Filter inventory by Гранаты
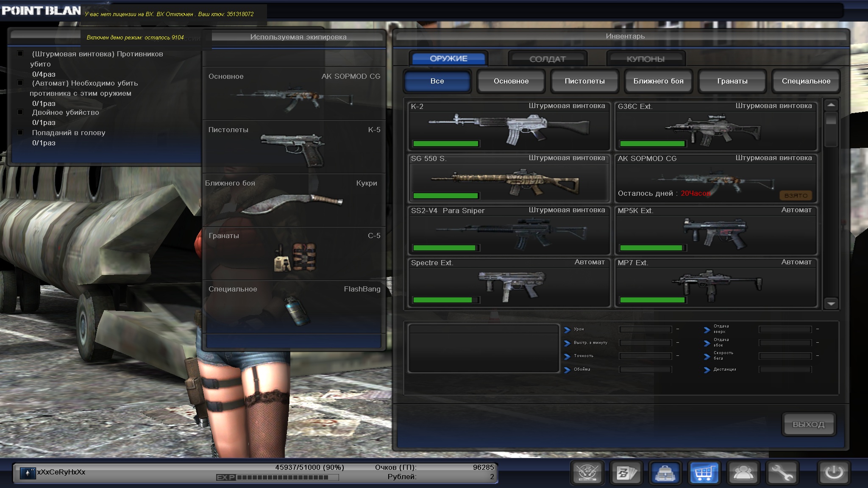The width and height of the screenshot is (868, 488). [x=732, y=81]
